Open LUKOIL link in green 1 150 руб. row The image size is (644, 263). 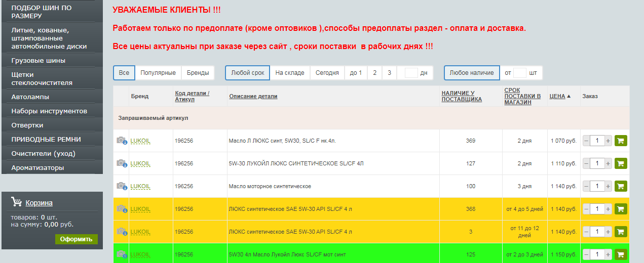[x=140, y=254]
